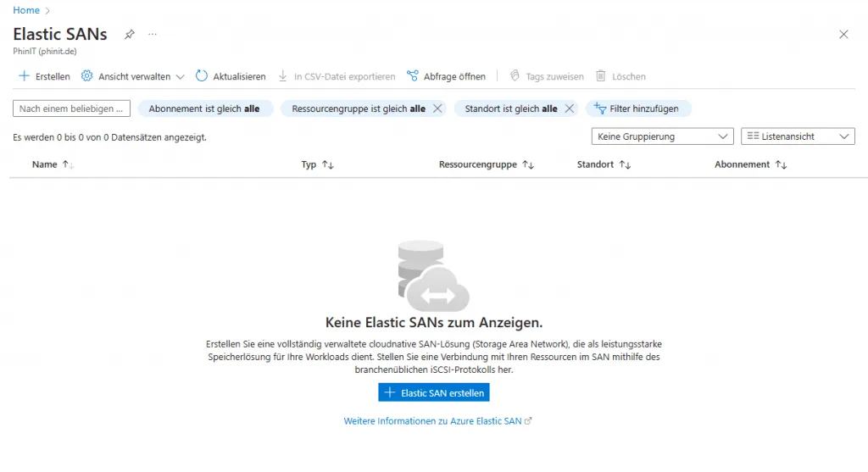Remove the Standort filter with X
868x472 pixels.
tap(570, 108)
